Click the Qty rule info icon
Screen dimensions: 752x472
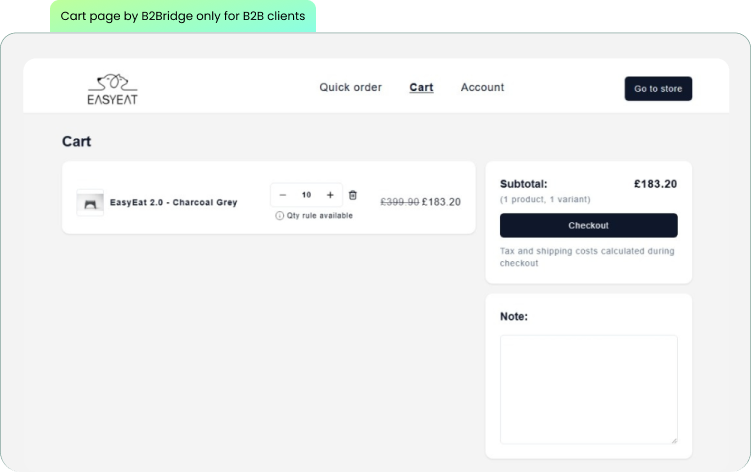coord(279,216)
